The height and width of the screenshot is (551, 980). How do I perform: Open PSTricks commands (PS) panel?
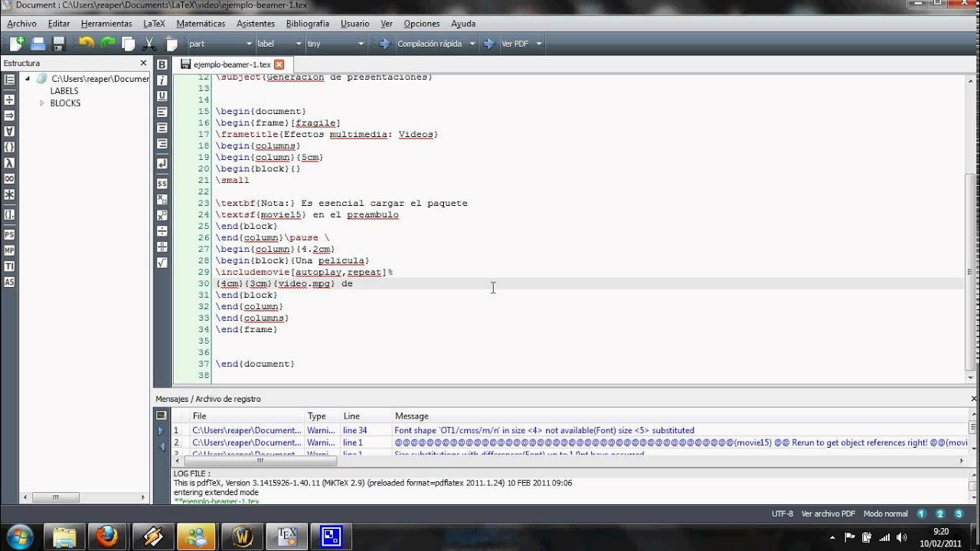(9, 234)
